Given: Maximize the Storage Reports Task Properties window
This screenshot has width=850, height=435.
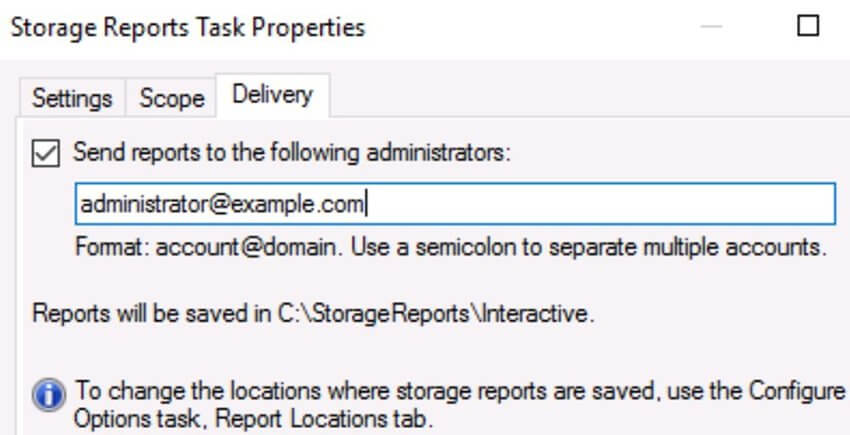Looking at the screenshot, I should 808,25.
